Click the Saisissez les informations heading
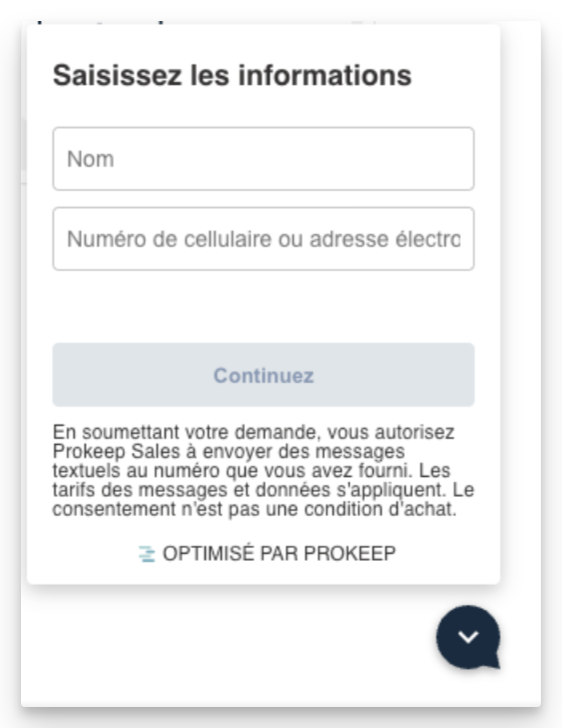The image size is (562, 728). tap(232, 75)
